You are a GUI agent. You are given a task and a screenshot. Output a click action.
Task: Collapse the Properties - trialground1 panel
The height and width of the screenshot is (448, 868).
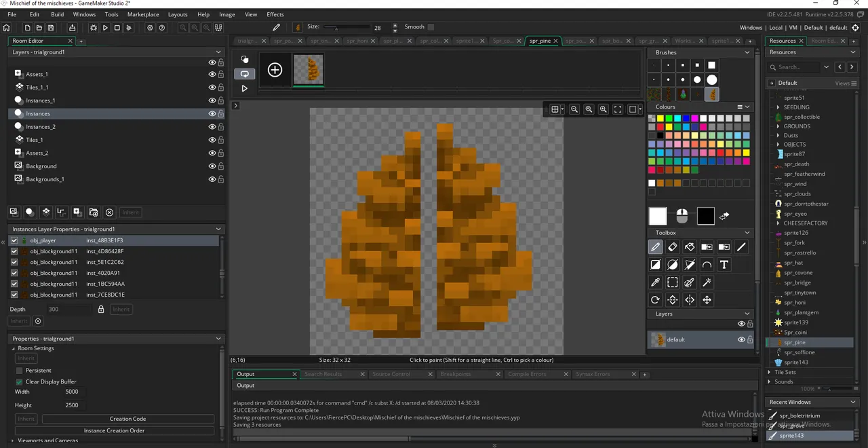(218, 339)
